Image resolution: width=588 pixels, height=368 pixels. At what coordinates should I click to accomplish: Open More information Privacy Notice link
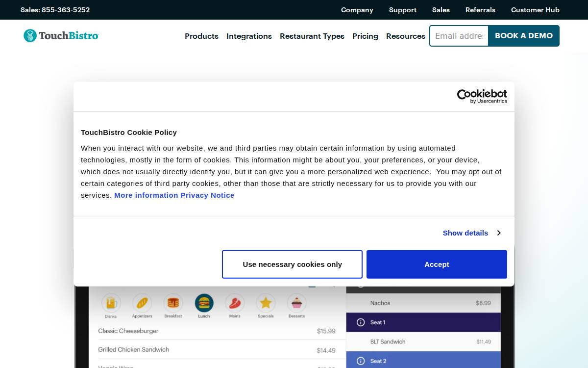pos(174,195)
